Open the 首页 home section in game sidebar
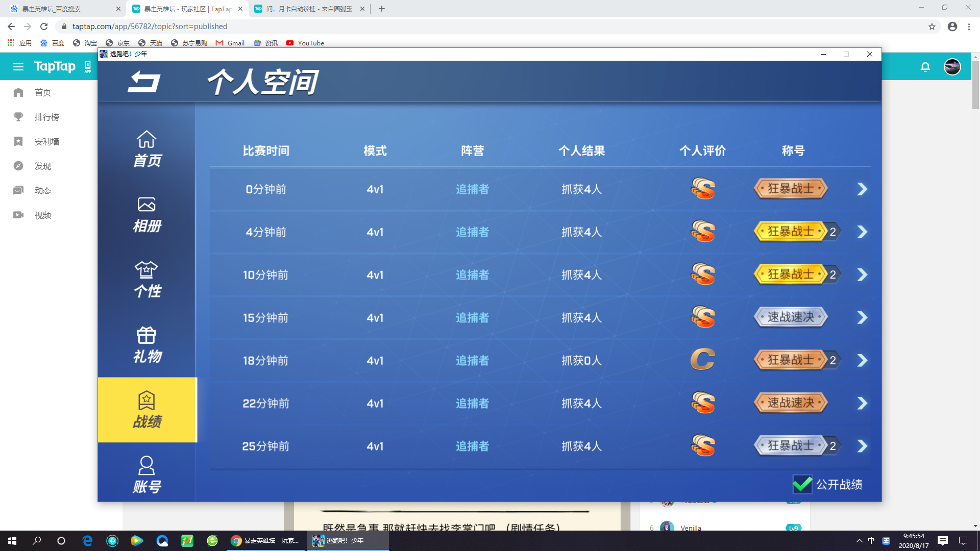Viewport: 980px width, 551px height. 146,148
